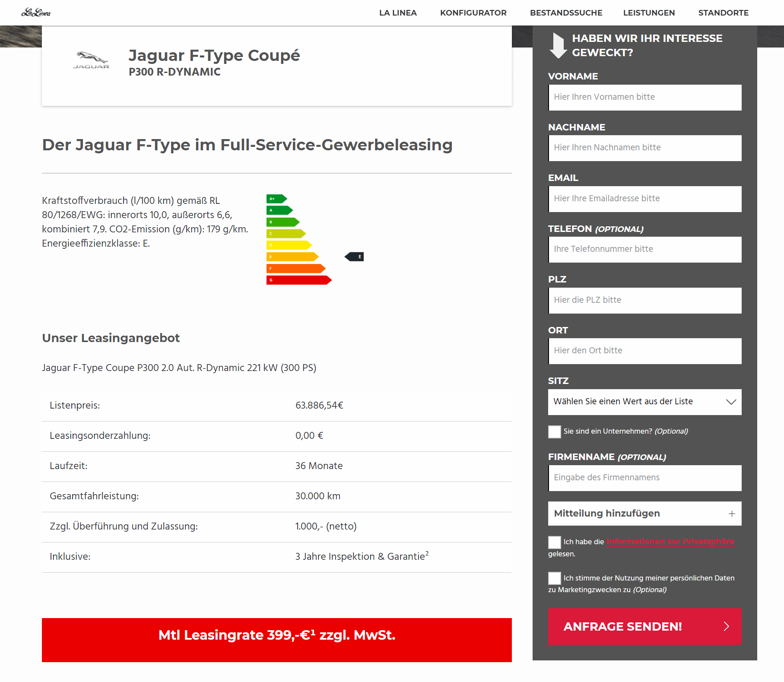Click the green B efficiency bar

283,222
